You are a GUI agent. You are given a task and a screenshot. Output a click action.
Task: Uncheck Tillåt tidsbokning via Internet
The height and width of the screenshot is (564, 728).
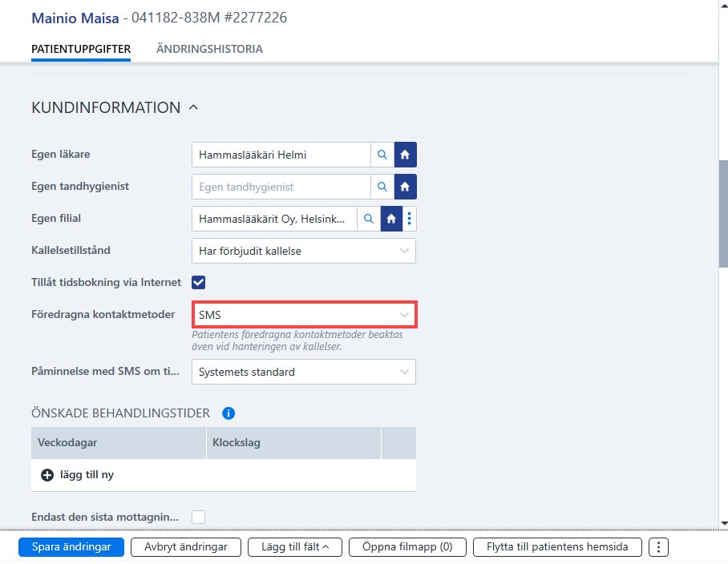(198, 282)
